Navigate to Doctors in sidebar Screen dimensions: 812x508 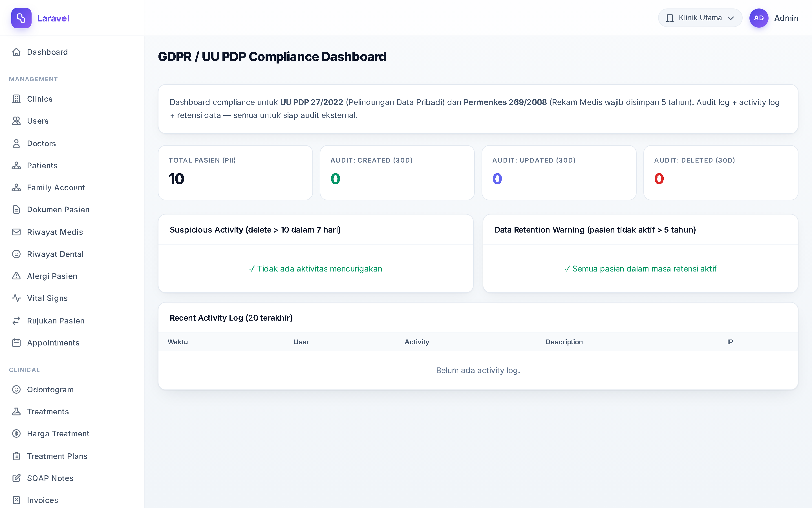click(72, 143)
